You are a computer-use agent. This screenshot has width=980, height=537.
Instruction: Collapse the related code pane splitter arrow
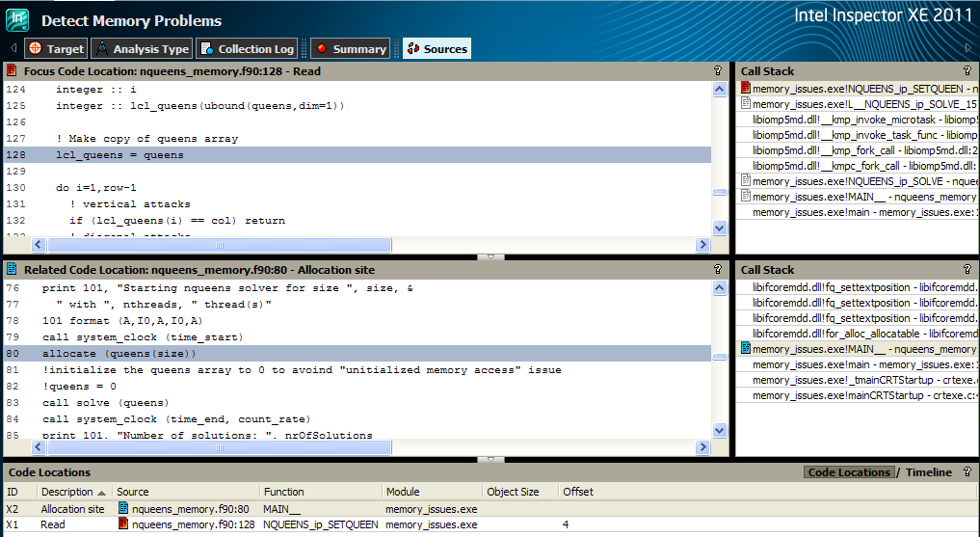490,460
